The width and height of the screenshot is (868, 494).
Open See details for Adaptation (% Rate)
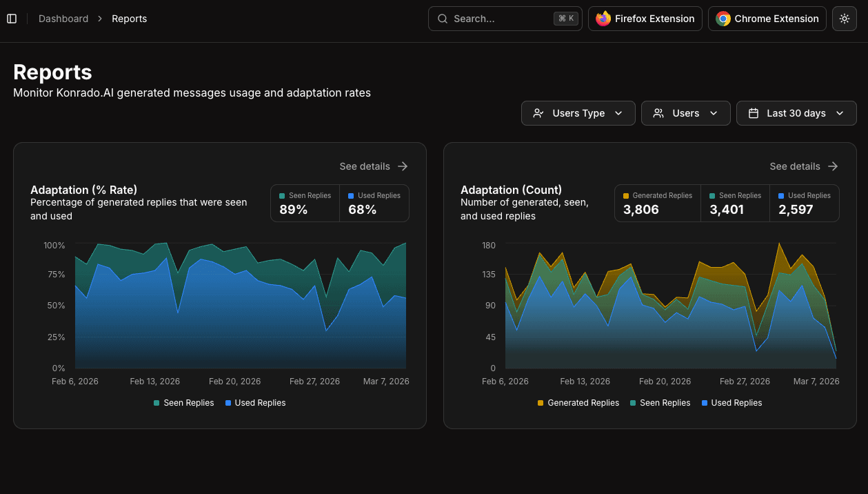(x=374, y=166)
